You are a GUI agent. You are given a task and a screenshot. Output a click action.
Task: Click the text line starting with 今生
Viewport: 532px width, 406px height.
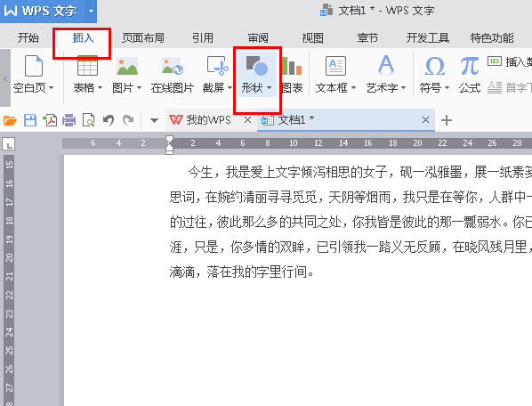click(360, 172)
